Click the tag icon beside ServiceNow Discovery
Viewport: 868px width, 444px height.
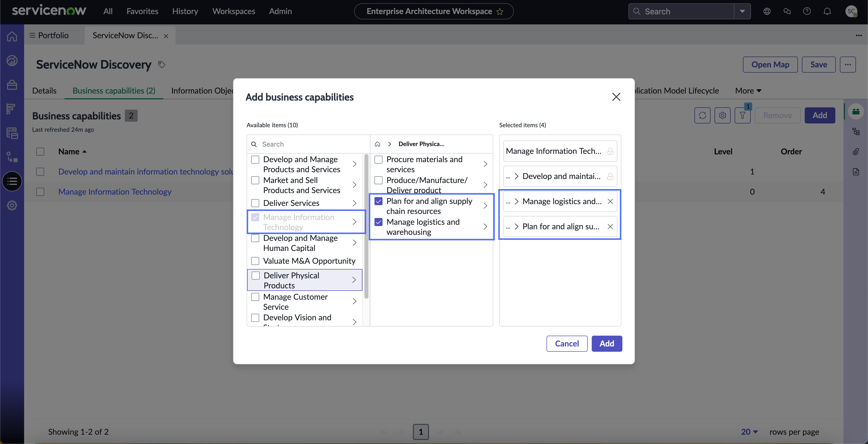tap(162, 64)
